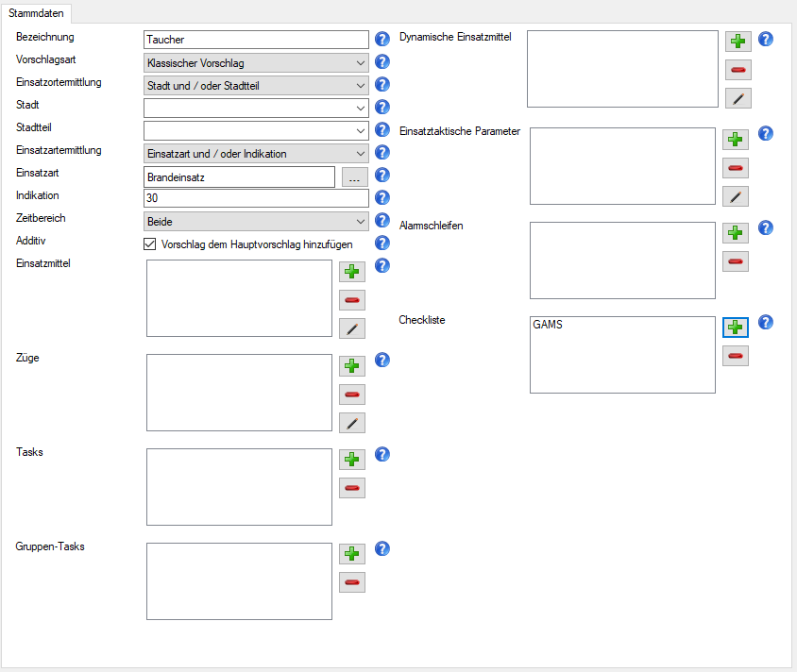Toggle 'Vorschlag dem Hauptvorschlag hinzufügen' checkbox

click(149, 244)
